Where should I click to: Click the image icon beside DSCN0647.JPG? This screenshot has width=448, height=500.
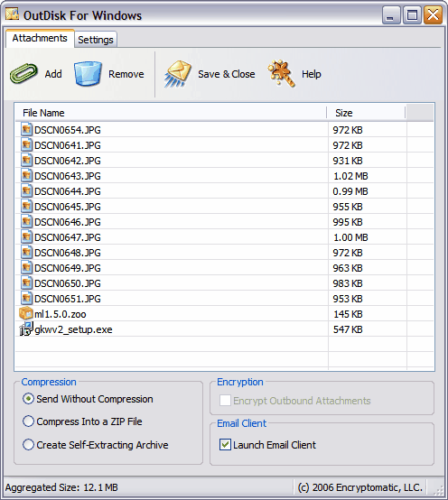[26, 236]
